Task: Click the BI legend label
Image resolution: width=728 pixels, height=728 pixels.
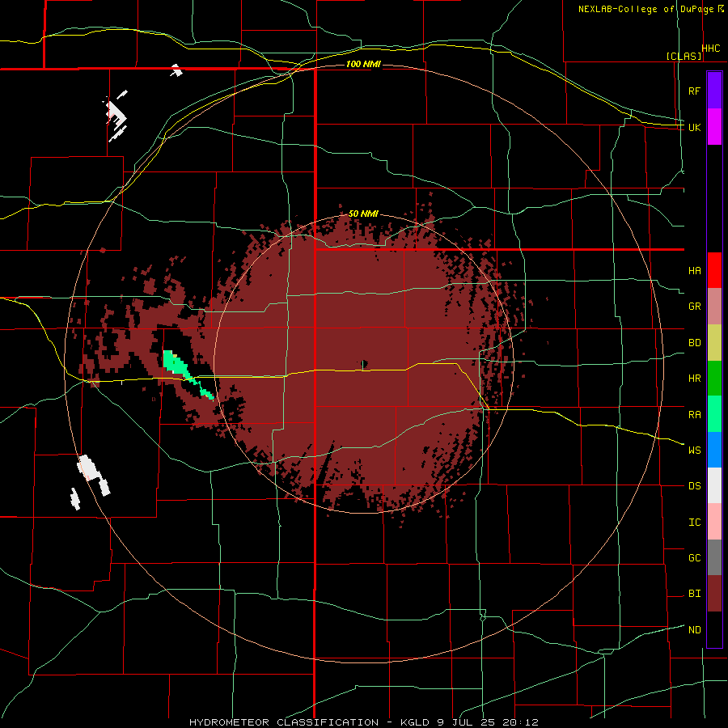Action: [695, 594]
